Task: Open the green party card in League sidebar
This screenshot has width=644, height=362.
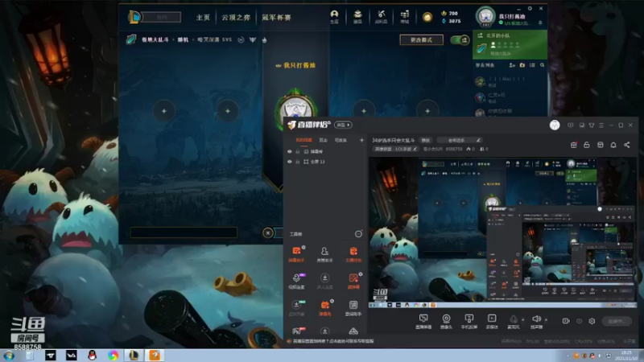Action: click(510, 44)
